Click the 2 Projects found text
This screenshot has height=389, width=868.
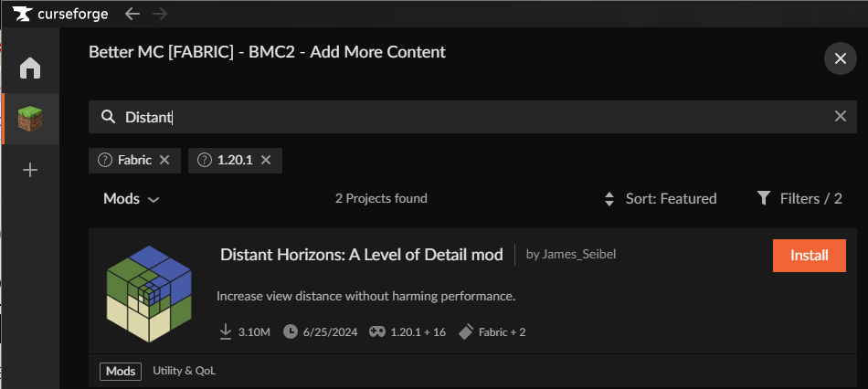pyautogui.click(x=381, y=198)
